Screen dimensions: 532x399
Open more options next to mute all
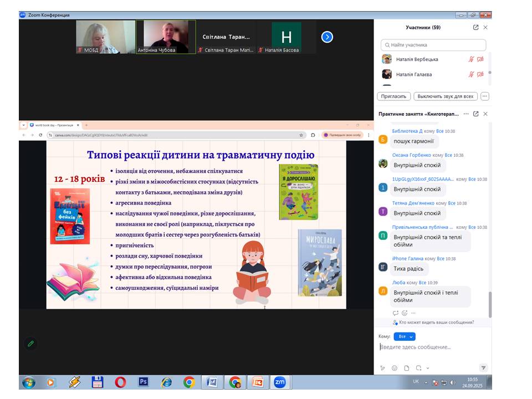tap(485, 96)
